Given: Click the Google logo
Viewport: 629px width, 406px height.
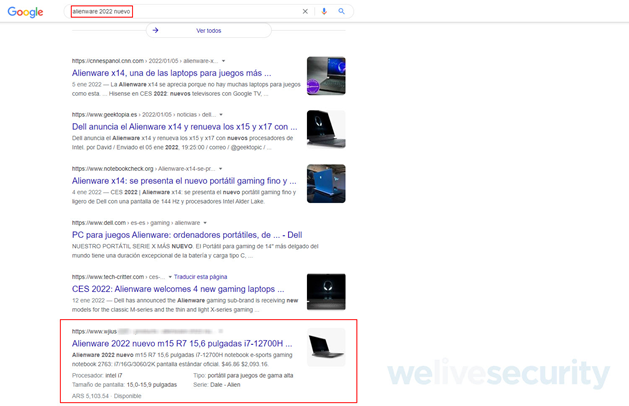Looking at the screenshot, I should coord(26,12).
